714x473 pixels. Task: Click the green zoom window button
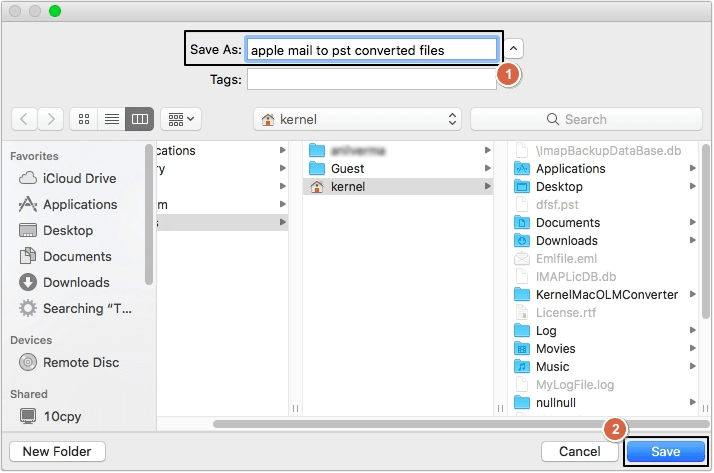tap(55, 11)
